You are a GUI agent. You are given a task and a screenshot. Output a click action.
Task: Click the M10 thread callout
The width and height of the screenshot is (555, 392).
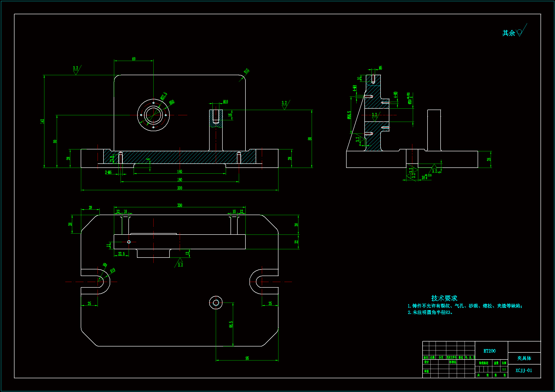[x=225, y=102]
